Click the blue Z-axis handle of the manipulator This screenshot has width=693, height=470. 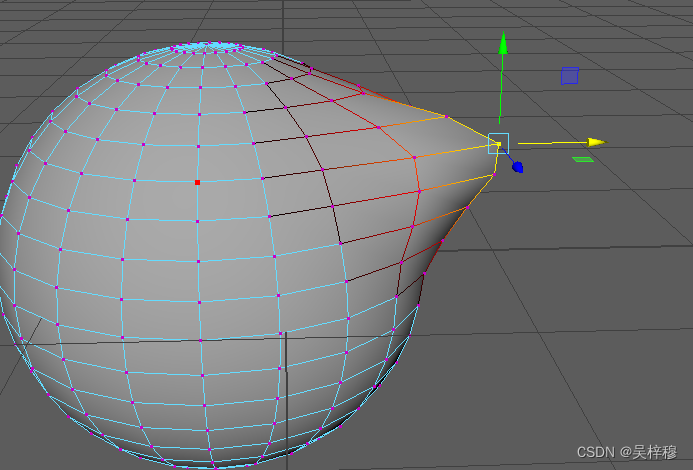tap(518, 167)
